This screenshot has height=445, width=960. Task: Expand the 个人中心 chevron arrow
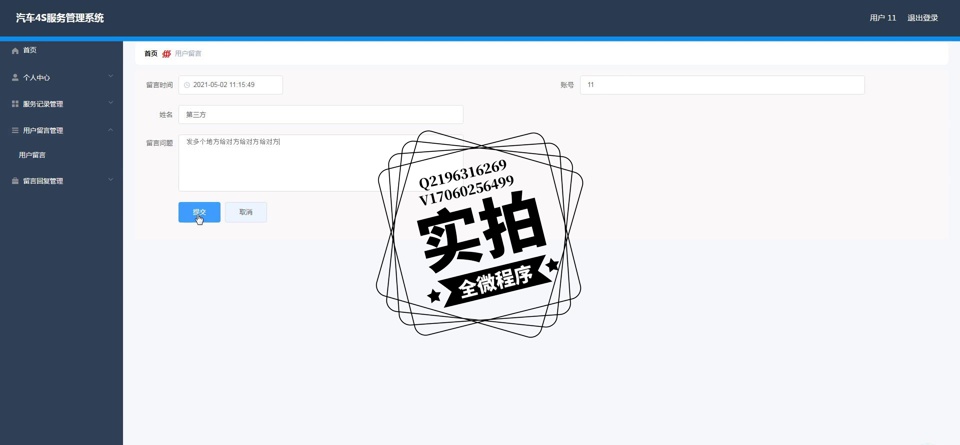tap(110, 77)
